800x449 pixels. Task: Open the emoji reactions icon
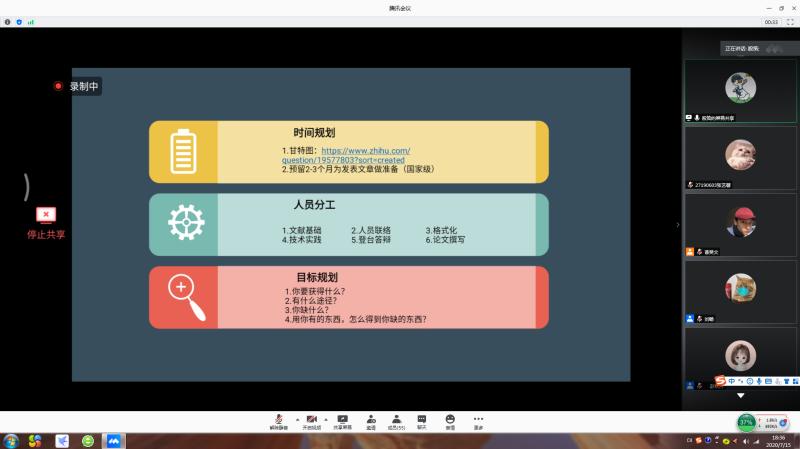pos(450,419)
